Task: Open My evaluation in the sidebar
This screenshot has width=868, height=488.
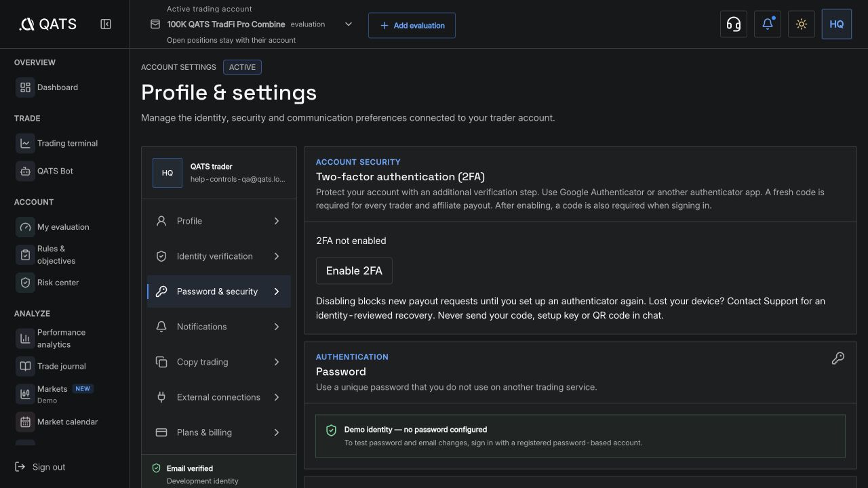Action: point(64,227)
